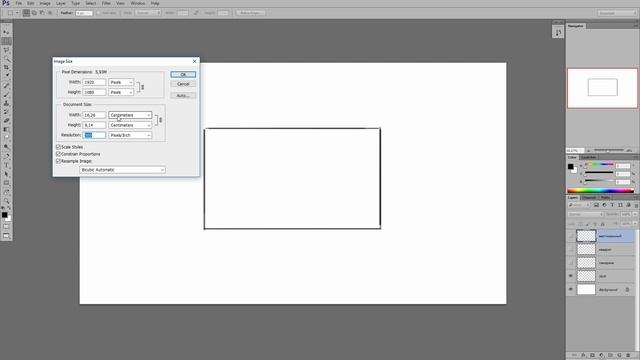Select the Lasso tool

pos(6,50)
